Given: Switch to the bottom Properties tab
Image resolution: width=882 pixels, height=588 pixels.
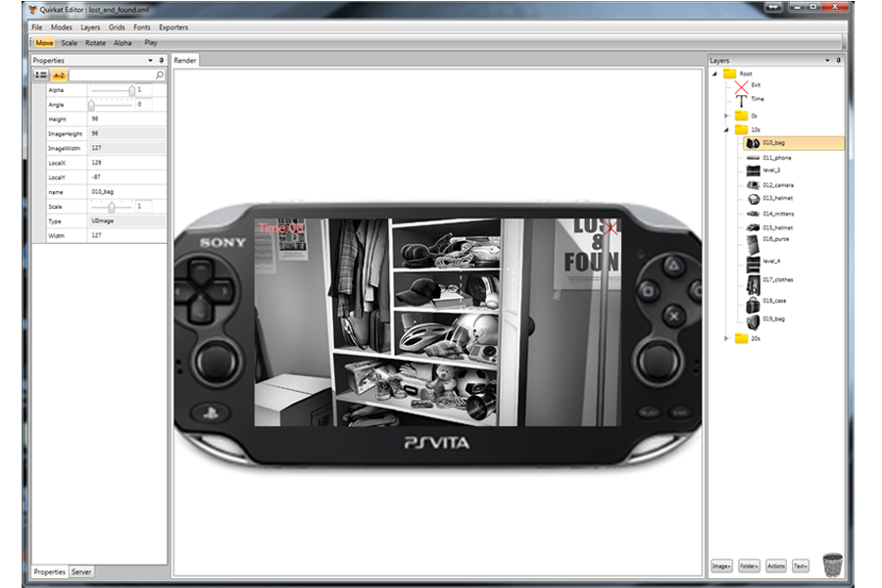Looking at the screenshot, I should (x=50, y=571).
